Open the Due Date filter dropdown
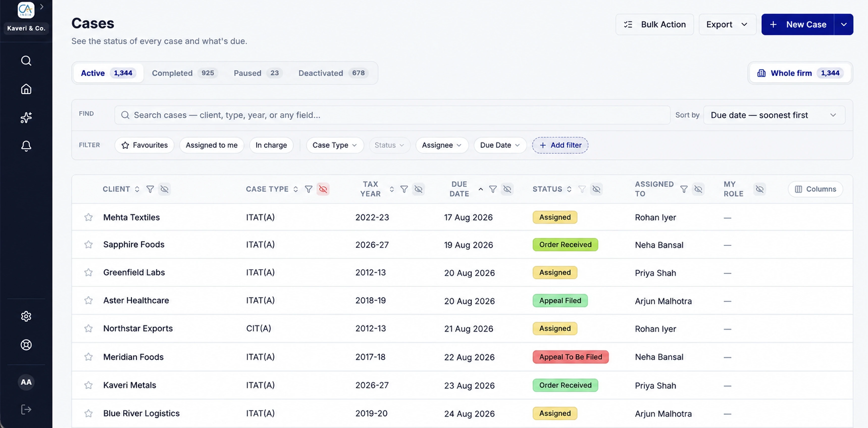The width and height of the screenshot is (868, 428). coord(500,145)
